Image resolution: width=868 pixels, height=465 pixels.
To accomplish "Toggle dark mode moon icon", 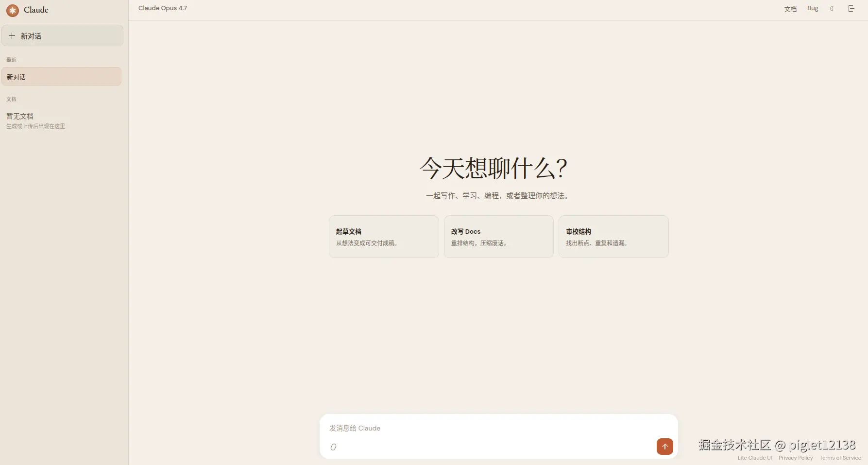I will 832,9.
